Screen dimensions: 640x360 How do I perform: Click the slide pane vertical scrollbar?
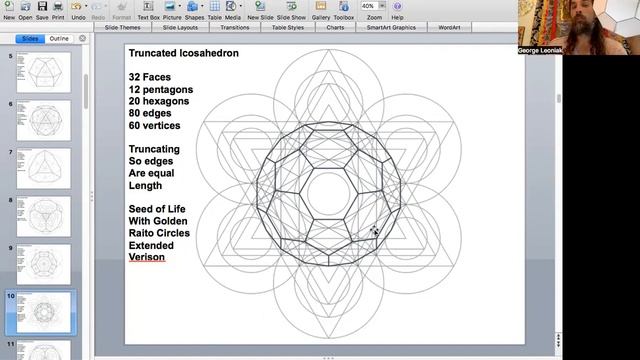(86, 91)
